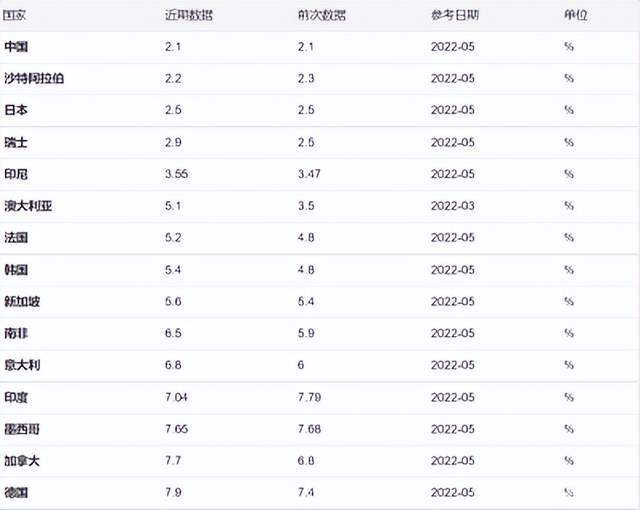Click the 加拿大 country name
The height and width of the screenshot is (510, 640).
coord(22,461)
